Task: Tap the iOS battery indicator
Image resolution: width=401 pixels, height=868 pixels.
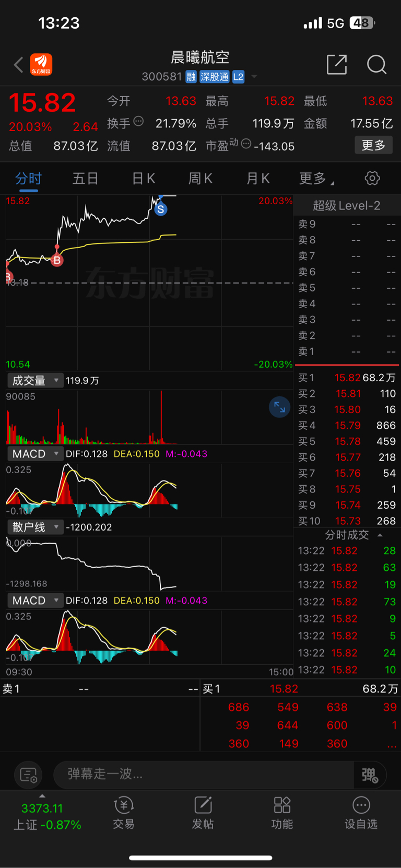Action: [363, 23]
